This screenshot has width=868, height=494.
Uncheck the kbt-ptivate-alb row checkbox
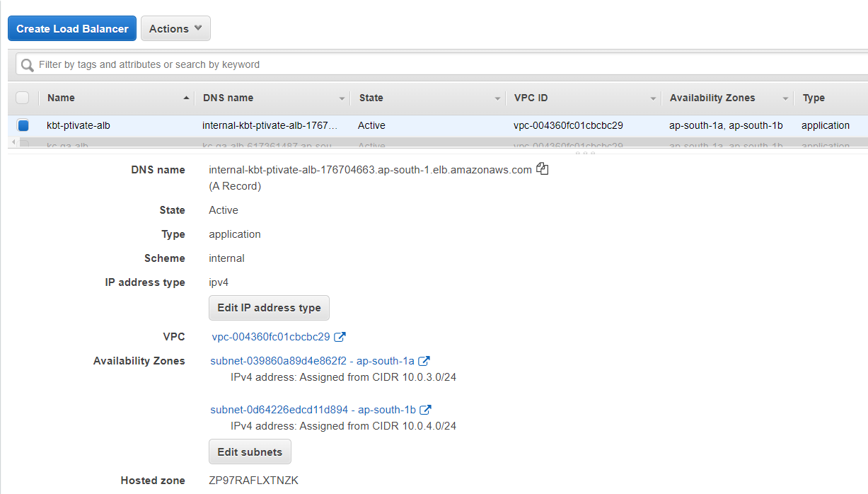(x=23, y=125)
